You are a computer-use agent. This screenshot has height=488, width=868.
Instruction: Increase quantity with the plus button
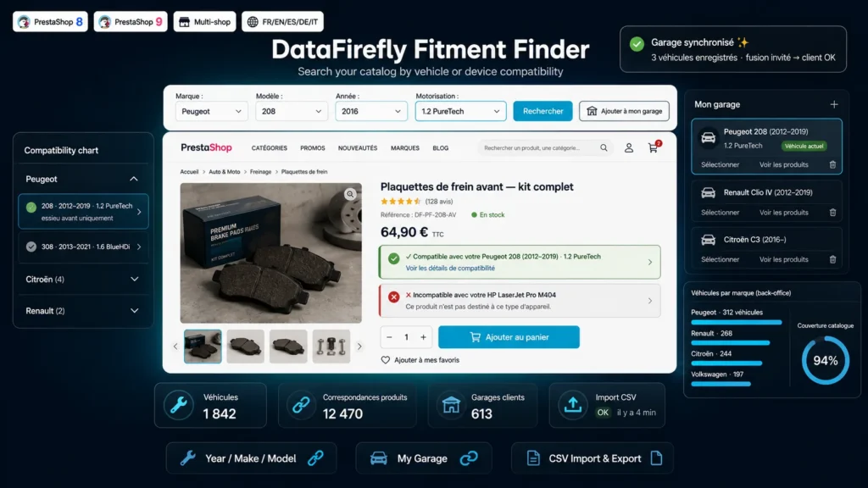423,337
